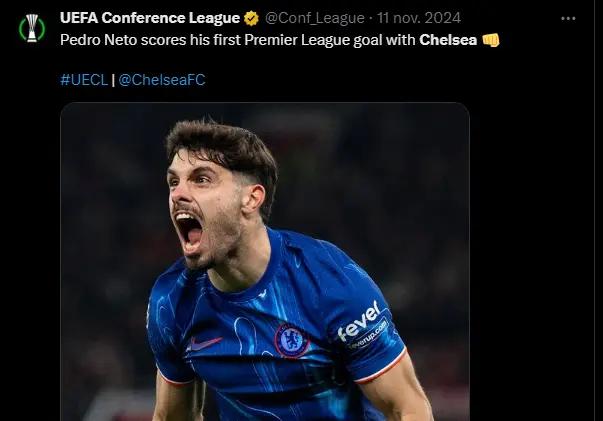
Task: Open the 11 nov. 2024 timestamp link
Action: [x=420, y=18]
